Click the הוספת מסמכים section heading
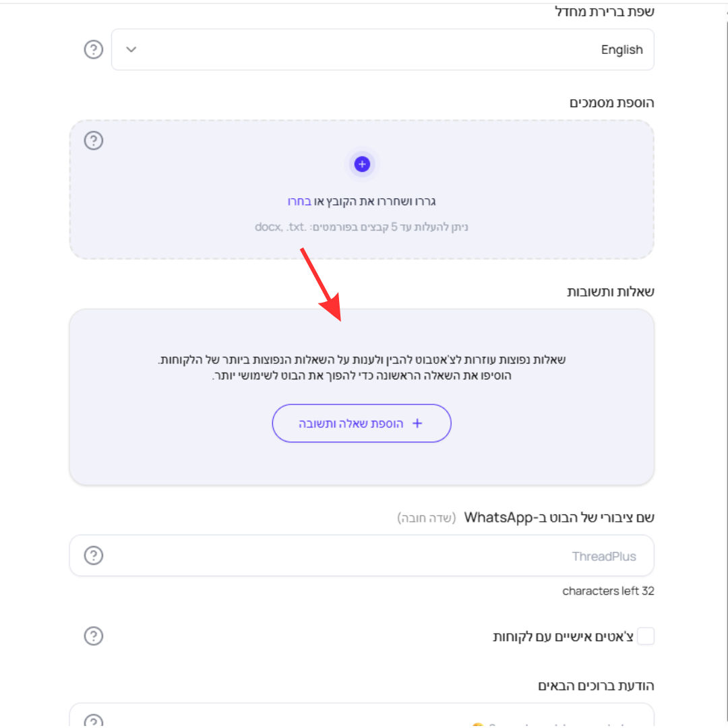 point(611,102)
